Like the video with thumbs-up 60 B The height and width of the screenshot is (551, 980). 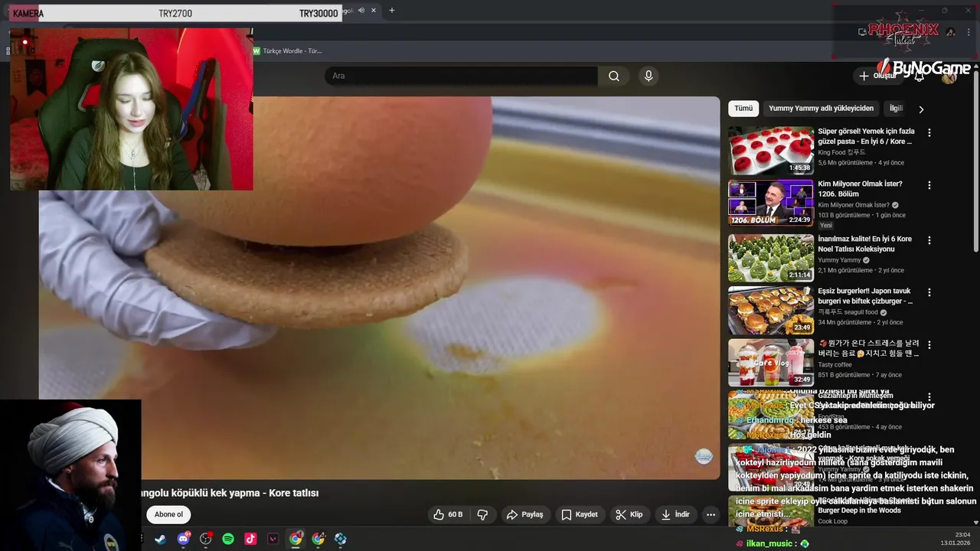[x=448, y=514]
